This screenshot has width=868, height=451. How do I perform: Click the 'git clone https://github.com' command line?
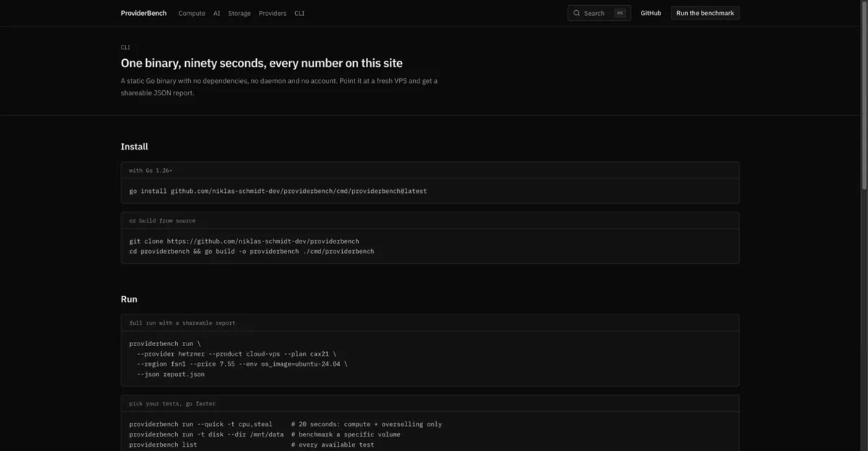pos(244,241)
